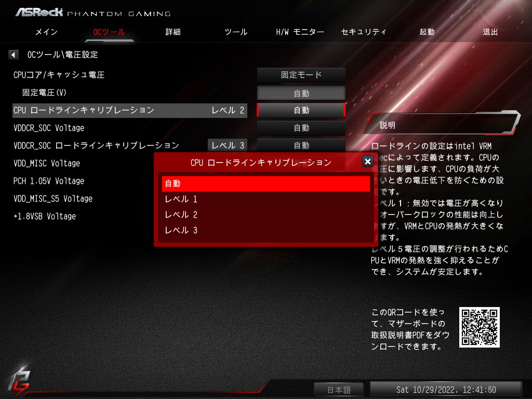Viewport: 532px width, 399px height.
Task: Select 自動 in the popup list
Action: coord(265,183)
